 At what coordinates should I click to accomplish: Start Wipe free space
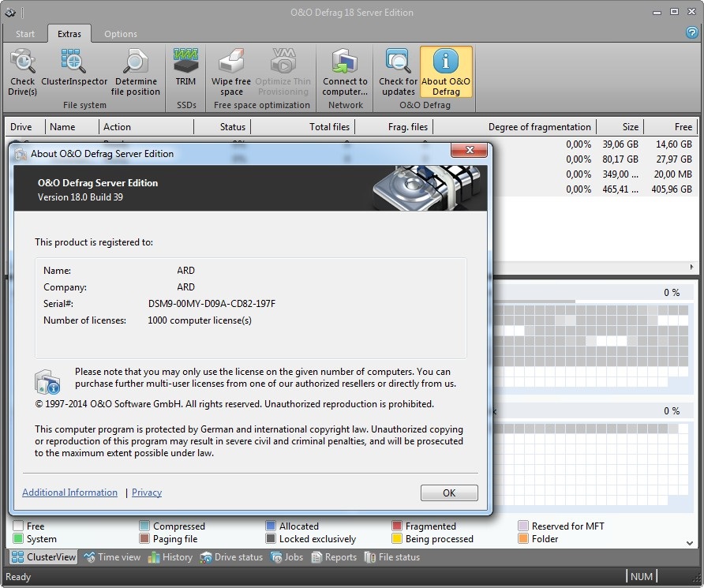tap(231, 73)
